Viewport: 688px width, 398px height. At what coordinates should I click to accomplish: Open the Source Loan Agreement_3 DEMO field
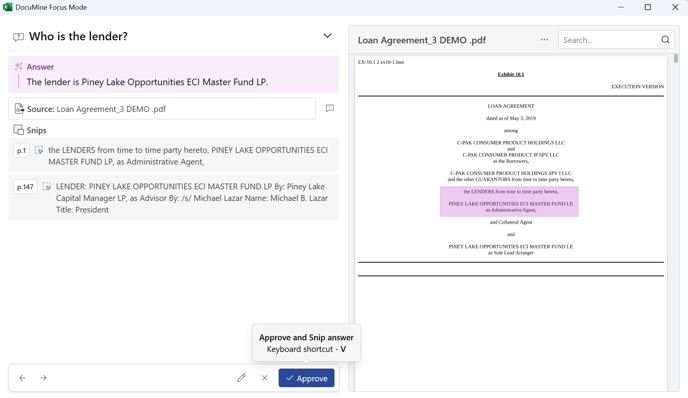162,108
